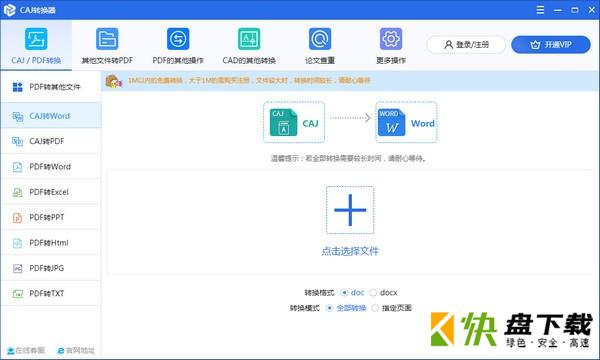Click the green CAJ file icon
600x360 pixels.
click(x=283, y=123)
